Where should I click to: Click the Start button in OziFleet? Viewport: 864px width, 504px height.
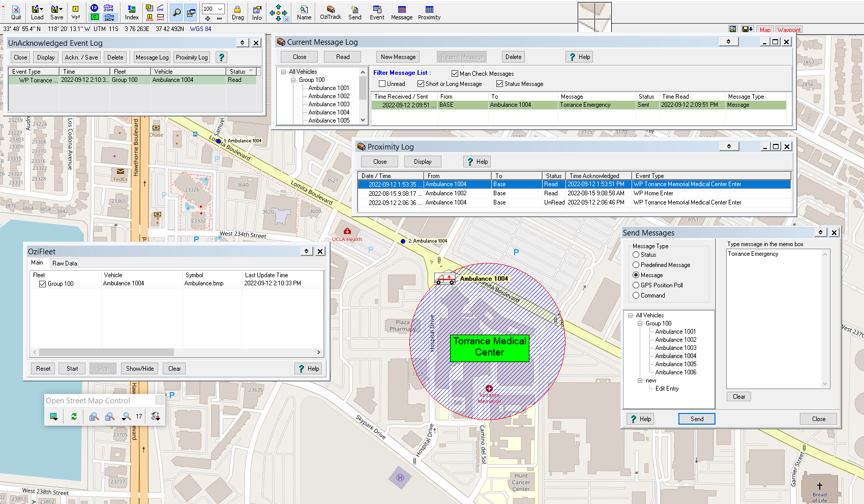(x=72, y=369)
